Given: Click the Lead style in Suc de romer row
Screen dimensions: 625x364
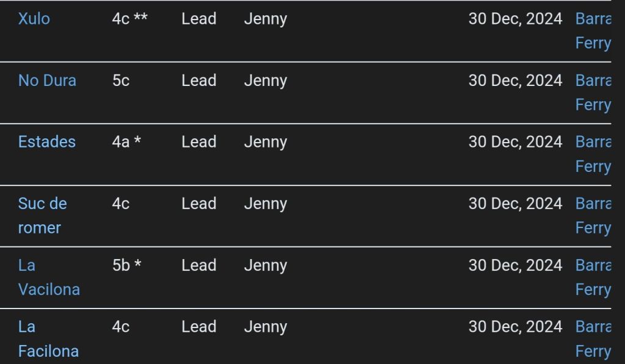Looking at the screenshot, I should (x=198, y=204).
